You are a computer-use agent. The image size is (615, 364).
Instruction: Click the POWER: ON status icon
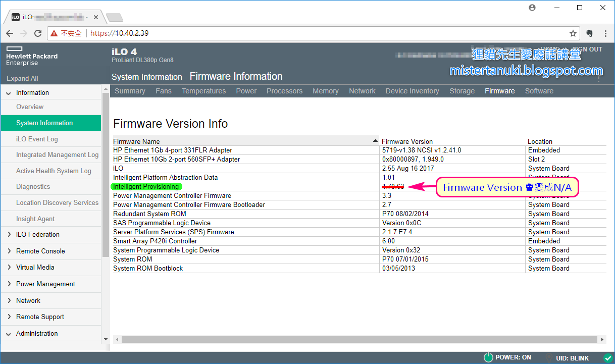[x=488, y=357]
